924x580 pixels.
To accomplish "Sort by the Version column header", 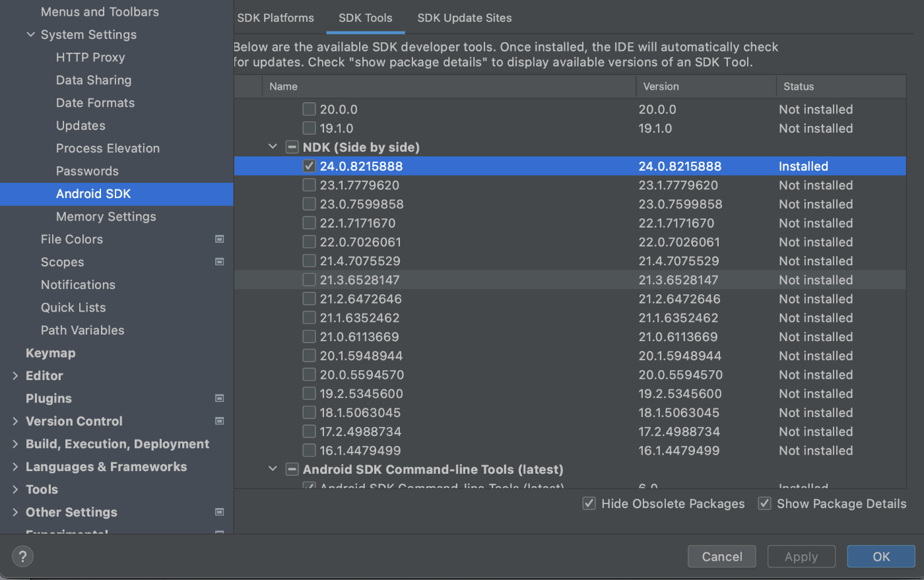I will [706, 86].
